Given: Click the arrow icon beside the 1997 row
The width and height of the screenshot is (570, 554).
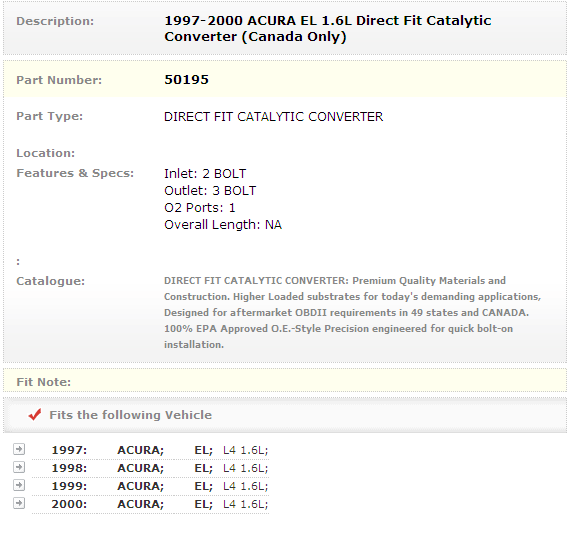Looking at the screenshot, I should coord(19,449).
